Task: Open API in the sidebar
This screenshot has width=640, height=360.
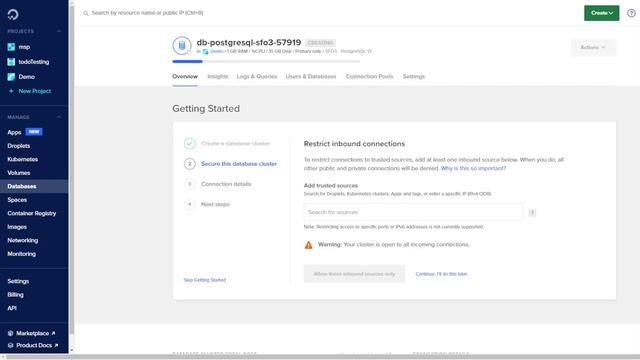Action: [x=12, y=308]
